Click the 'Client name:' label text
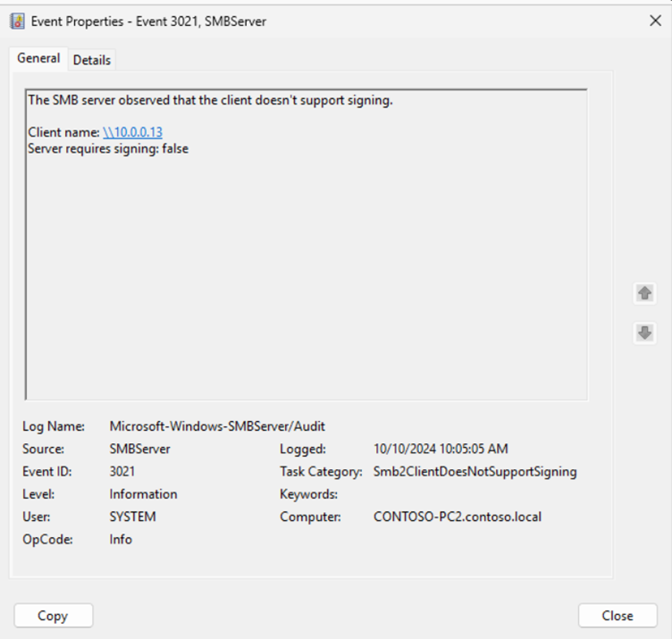This screenshot has width=672, height=639. pos(63,132)
